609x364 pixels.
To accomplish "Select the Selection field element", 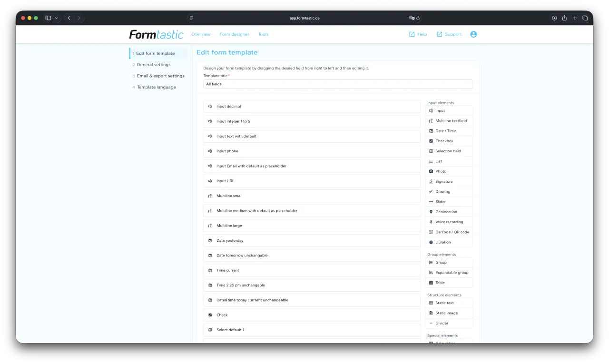I will tap(449, 151).
